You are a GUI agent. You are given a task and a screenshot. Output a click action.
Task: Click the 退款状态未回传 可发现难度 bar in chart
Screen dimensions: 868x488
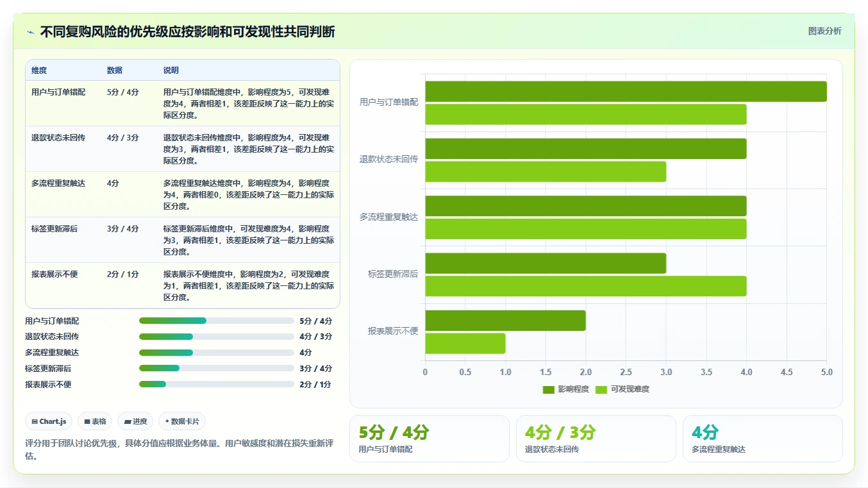546,172
